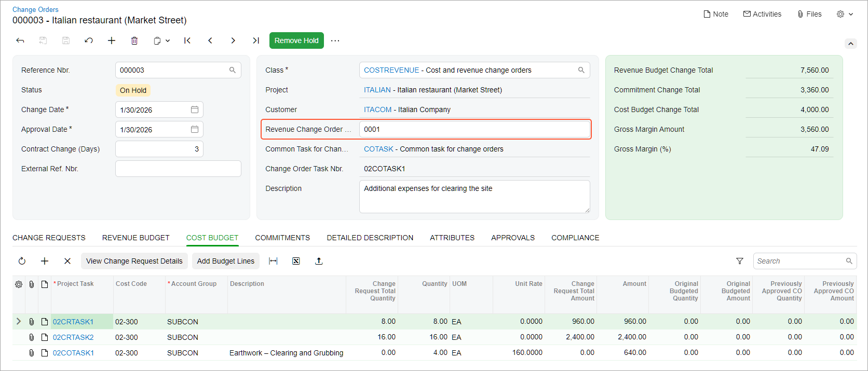This screenshot has height=371, width=868.
Task: Open the ITACOM customer link
Action: (378, 109)
